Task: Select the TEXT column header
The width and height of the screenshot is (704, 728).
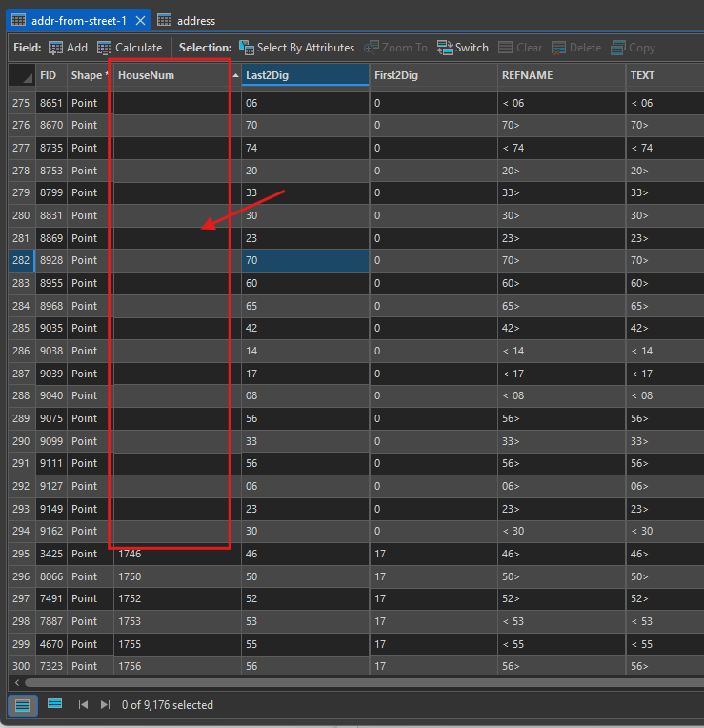Action: click(665, 75)
